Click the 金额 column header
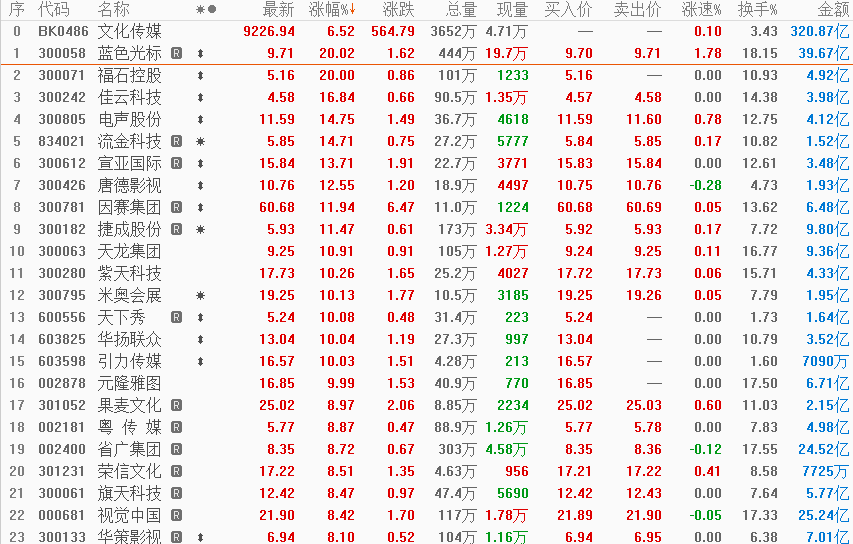The height and width of the screenshot is (544, 853). point(833,9)
